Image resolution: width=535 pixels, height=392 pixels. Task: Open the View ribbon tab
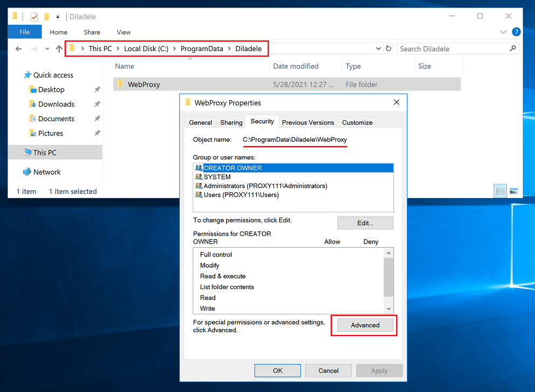click(x=123, y=32)
